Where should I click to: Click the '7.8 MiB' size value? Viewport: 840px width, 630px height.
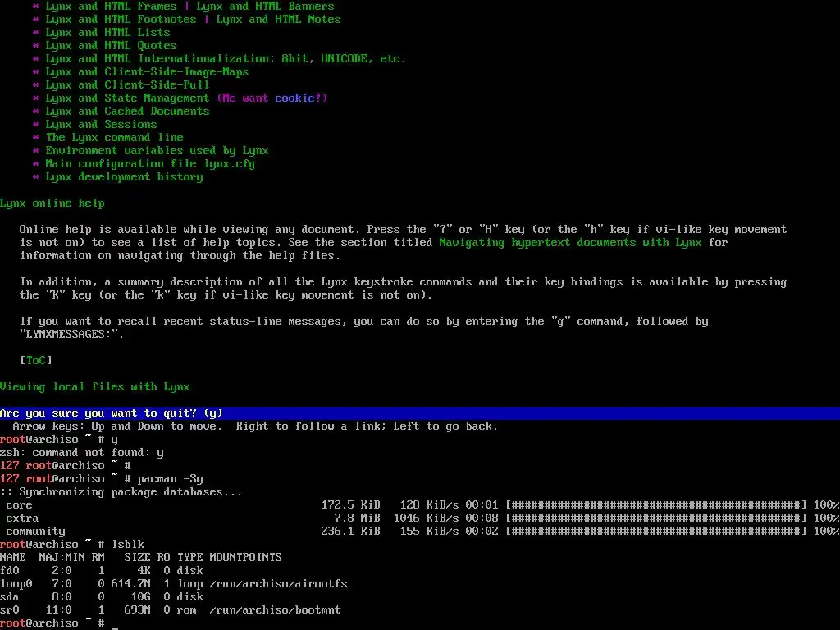tap(358, 518)
